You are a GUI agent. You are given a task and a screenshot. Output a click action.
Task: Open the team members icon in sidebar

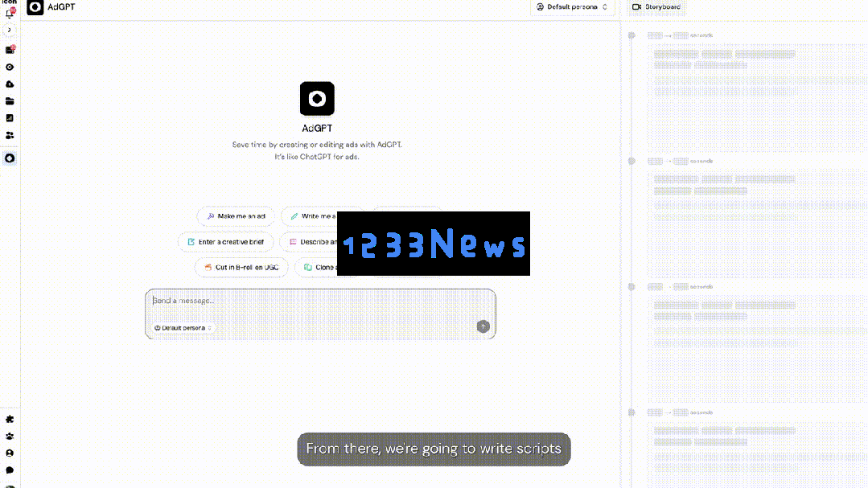[10, 135]
